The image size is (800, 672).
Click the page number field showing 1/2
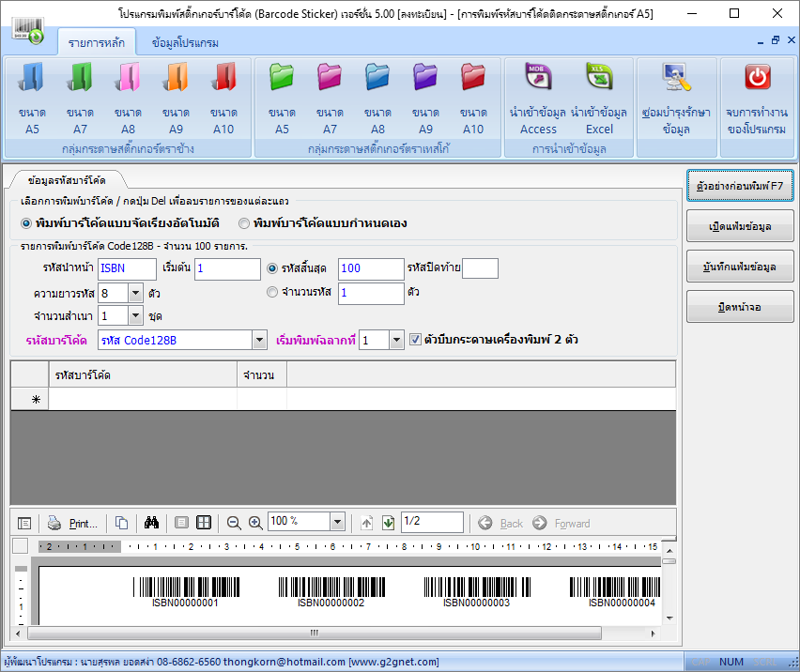pos(432,522)
